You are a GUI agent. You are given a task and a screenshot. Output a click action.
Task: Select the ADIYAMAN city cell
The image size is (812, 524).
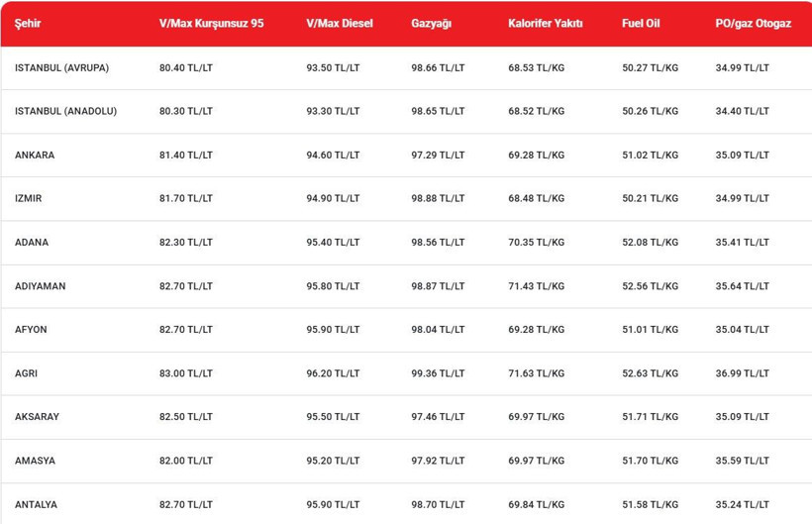41,286
